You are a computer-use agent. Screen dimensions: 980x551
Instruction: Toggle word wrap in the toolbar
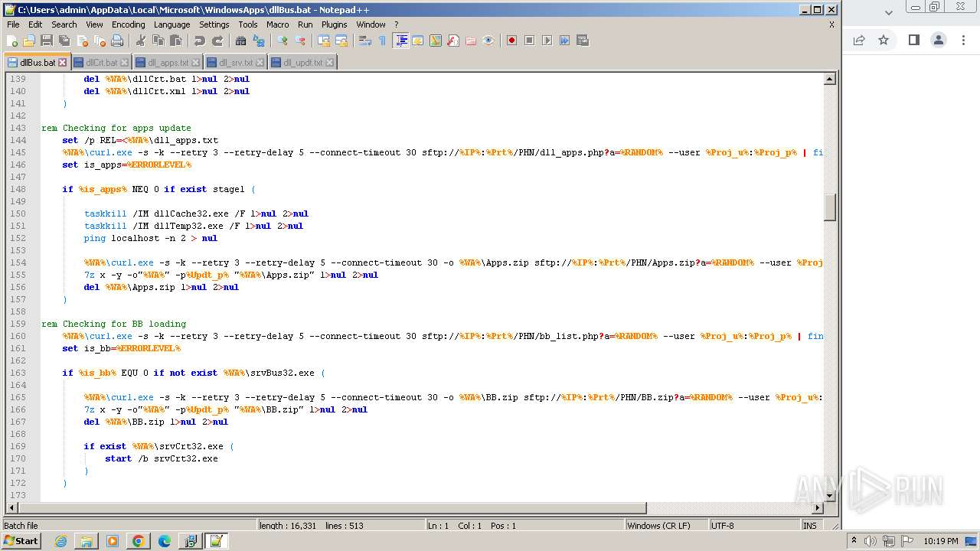(364, 41)
